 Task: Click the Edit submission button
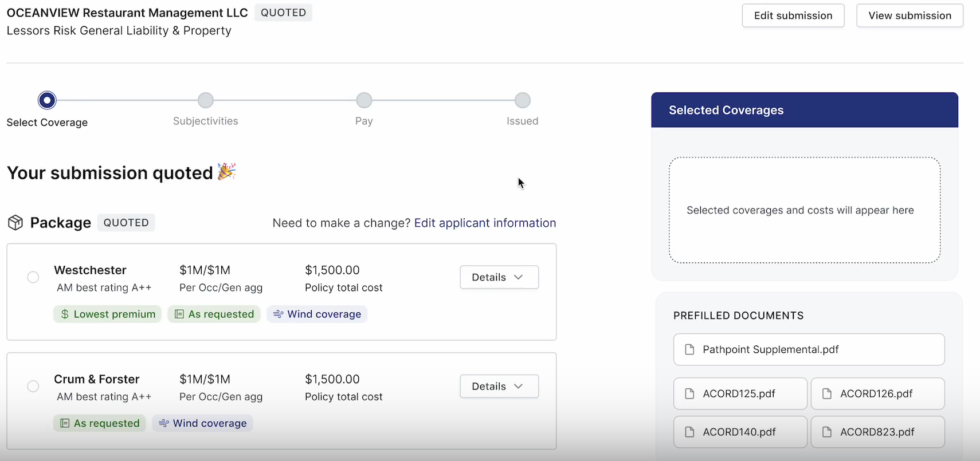tap(793, 15)
